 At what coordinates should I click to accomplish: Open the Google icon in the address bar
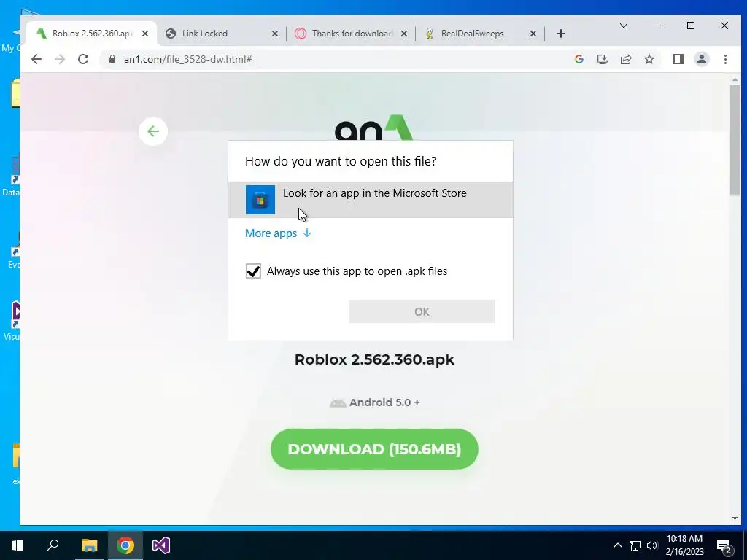pos(578,59)
